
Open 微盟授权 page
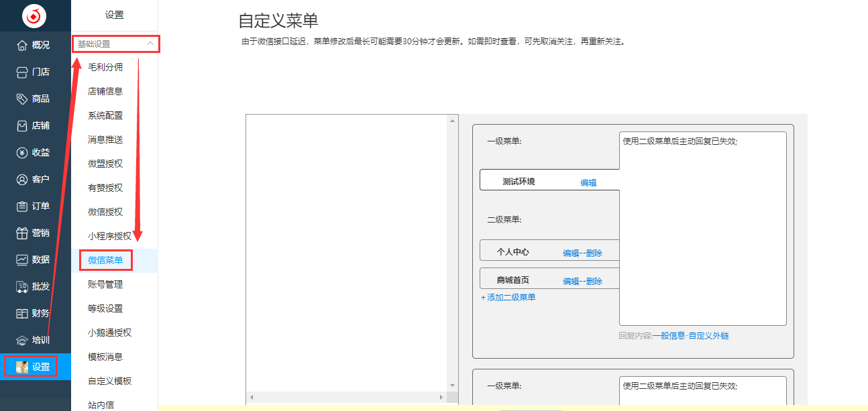[105, 164]
